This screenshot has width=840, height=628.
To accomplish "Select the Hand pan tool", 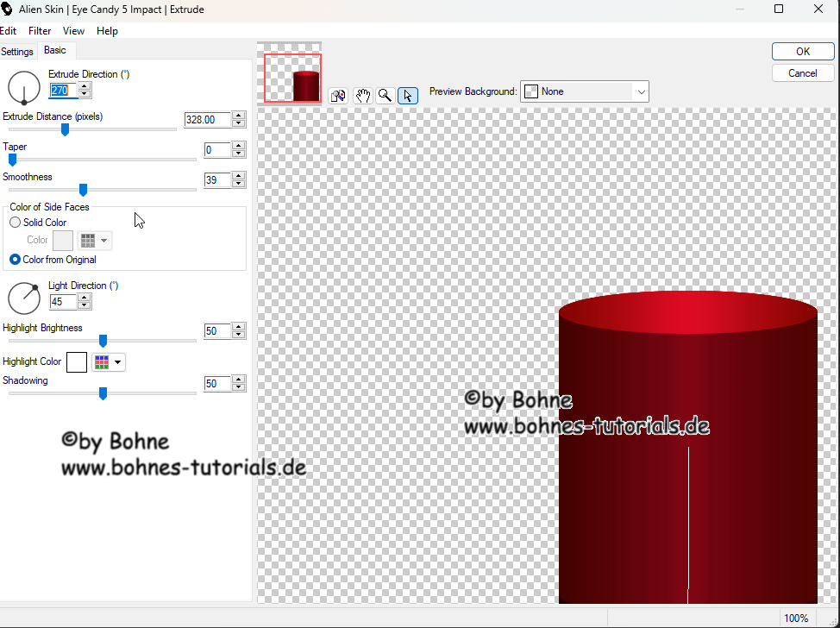I will pos(362,95).
